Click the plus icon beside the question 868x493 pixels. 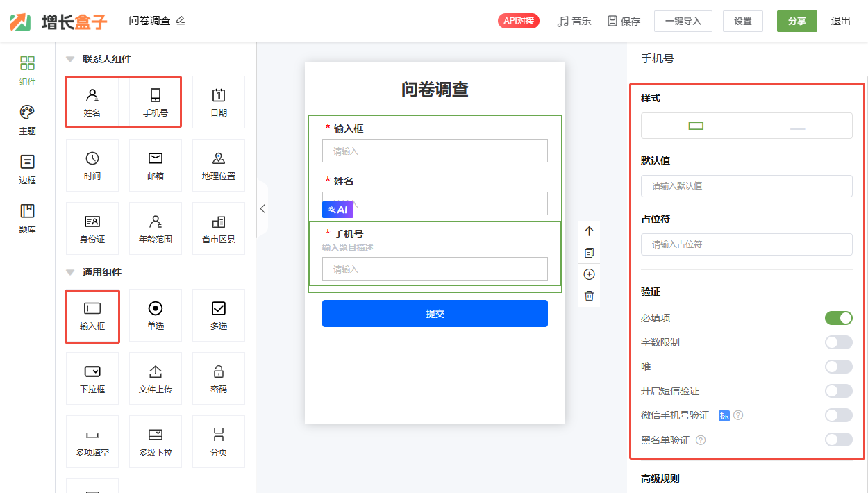click(590, 274)
